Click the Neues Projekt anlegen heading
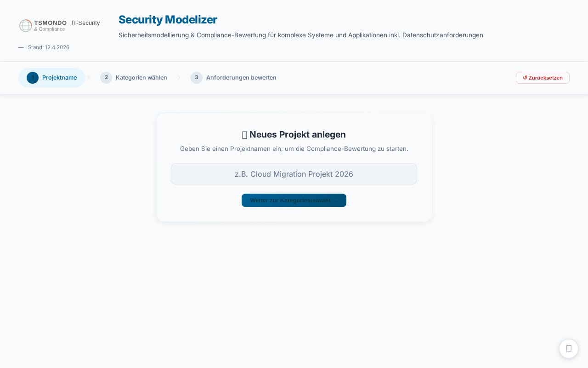 (298, 135)
